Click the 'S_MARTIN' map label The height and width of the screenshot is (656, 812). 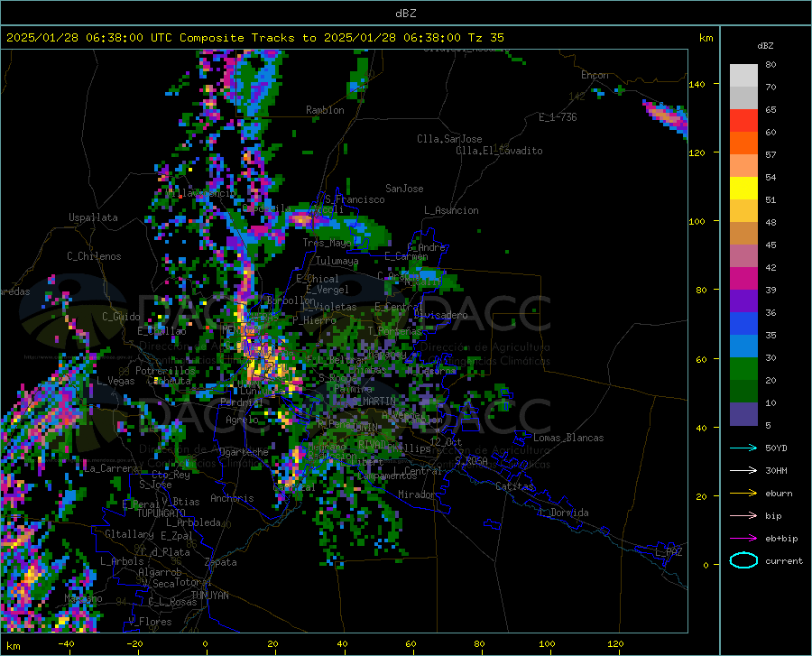(x=374, y=402)
